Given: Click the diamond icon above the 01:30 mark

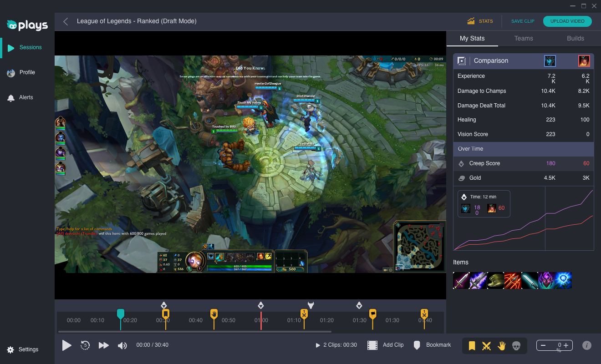Looking at the screenshot, I should click(x=359, y=305).
